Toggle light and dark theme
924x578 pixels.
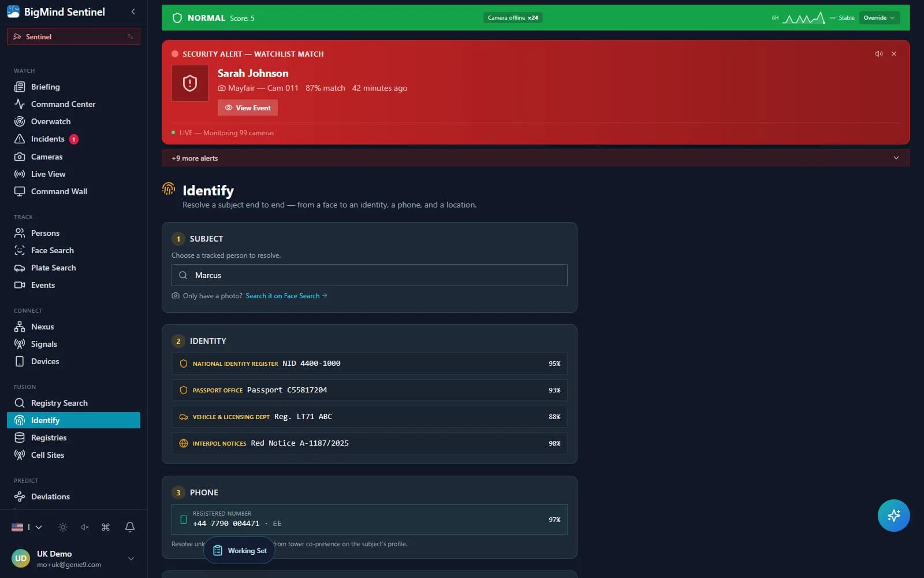coord(63,527)
